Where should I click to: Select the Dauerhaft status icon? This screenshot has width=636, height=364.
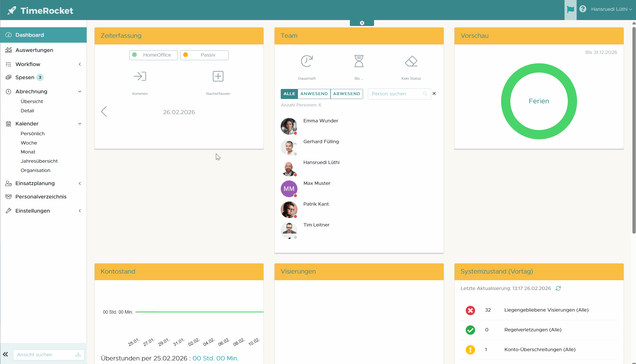pos(307,61)
